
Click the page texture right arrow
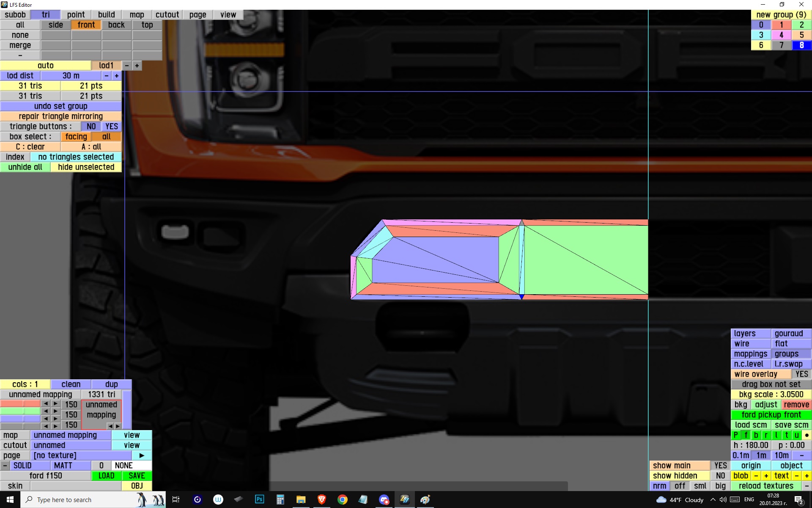pyautogui.click(x=142, y=456)
